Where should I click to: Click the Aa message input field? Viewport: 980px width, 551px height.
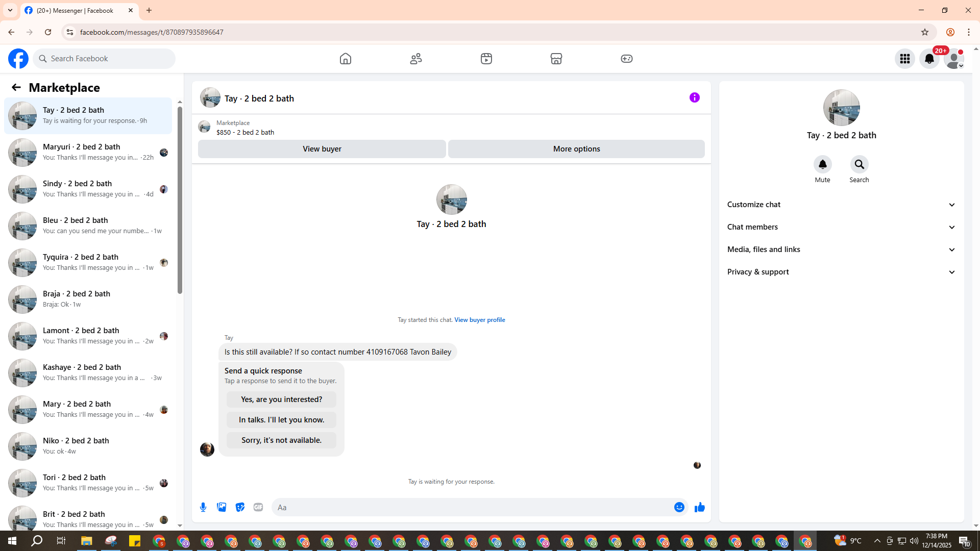click(x=470, y=507)
